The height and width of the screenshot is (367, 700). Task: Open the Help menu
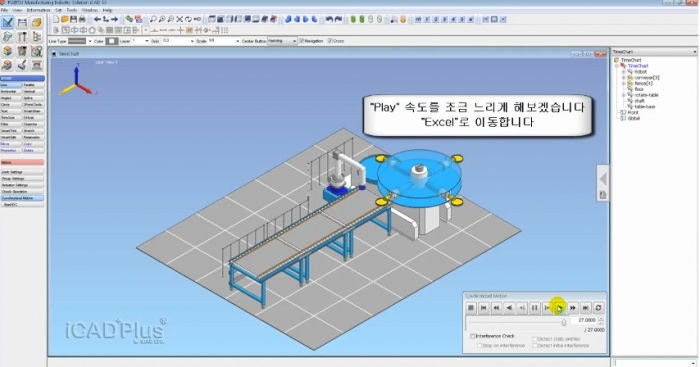tap(108, 10)
